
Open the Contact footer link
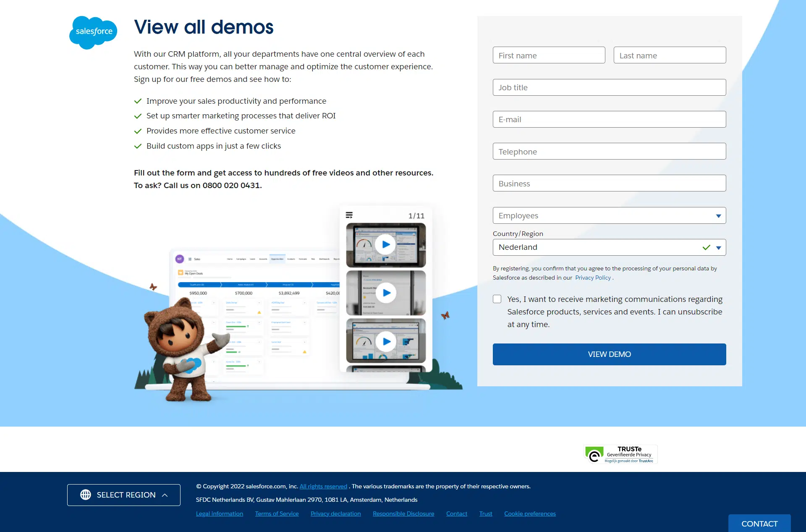click(456, 514)
